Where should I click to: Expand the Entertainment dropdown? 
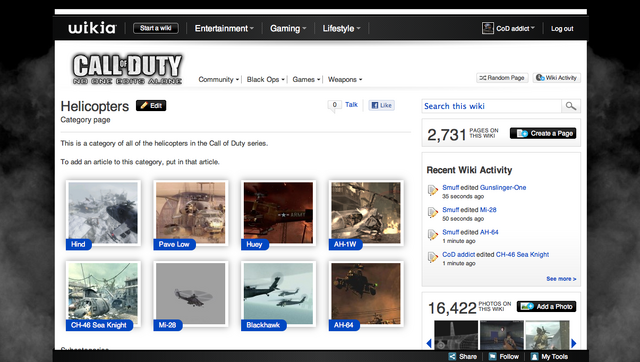224,29
